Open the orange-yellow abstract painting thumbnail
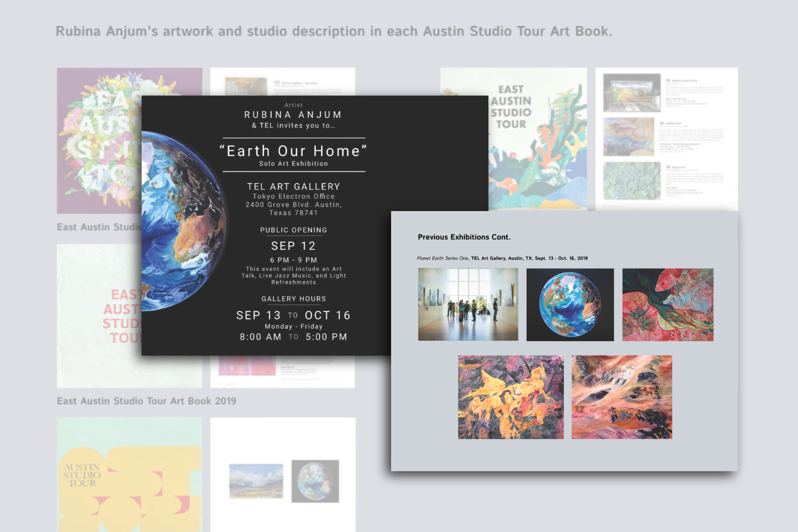Viewport: 798px width, 532px height. click(x=511, y=397)
